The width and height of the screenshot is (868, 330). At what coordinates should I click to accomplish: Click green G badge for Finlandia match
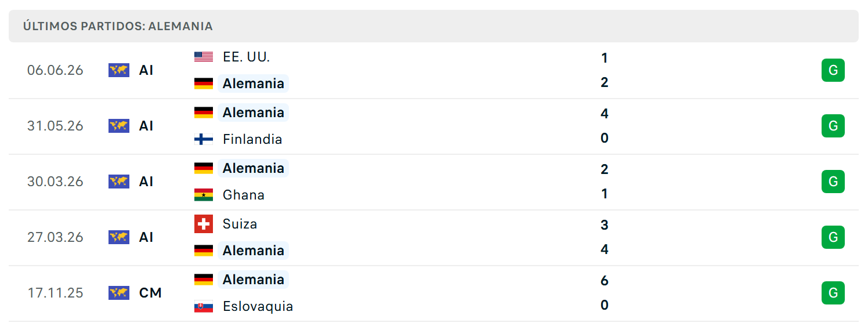833,126
